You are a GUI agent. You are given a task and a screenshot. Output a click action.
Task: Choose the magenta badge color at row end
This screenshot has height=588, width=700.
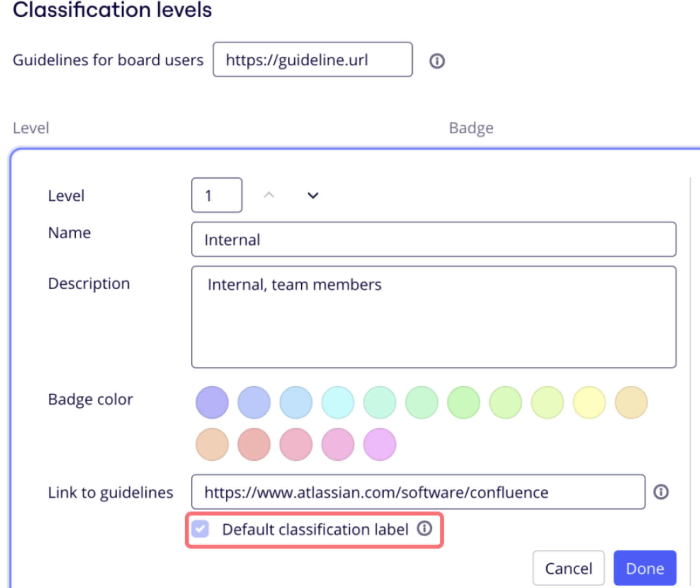(x=380, y=445)
